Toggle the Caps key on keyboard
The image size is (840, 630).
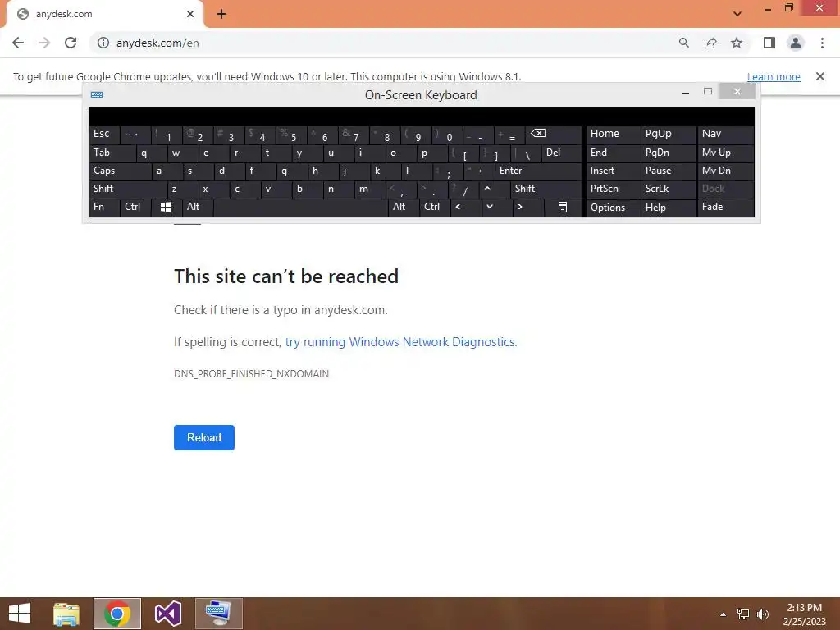pos(121,171)
